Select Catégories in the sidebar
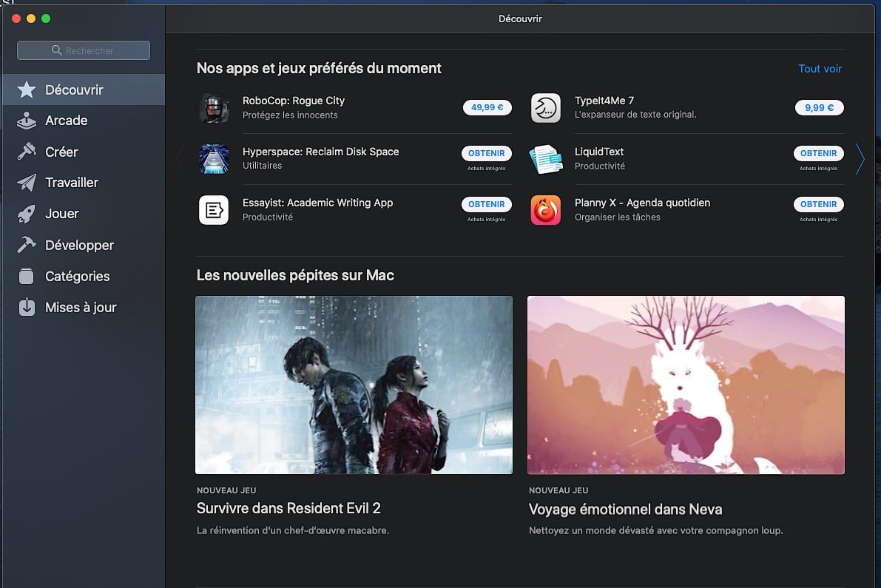881x588 pixels. tap(84, 276)
